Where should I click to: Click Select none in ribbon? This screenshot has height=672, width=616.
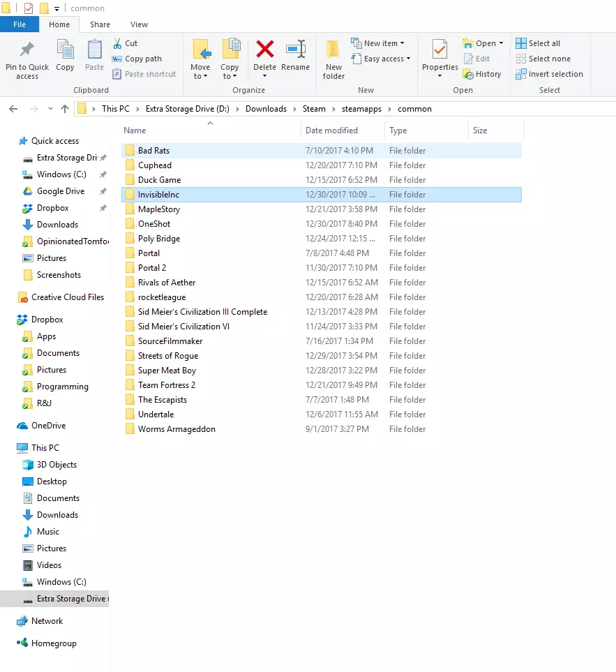(543, 59)
